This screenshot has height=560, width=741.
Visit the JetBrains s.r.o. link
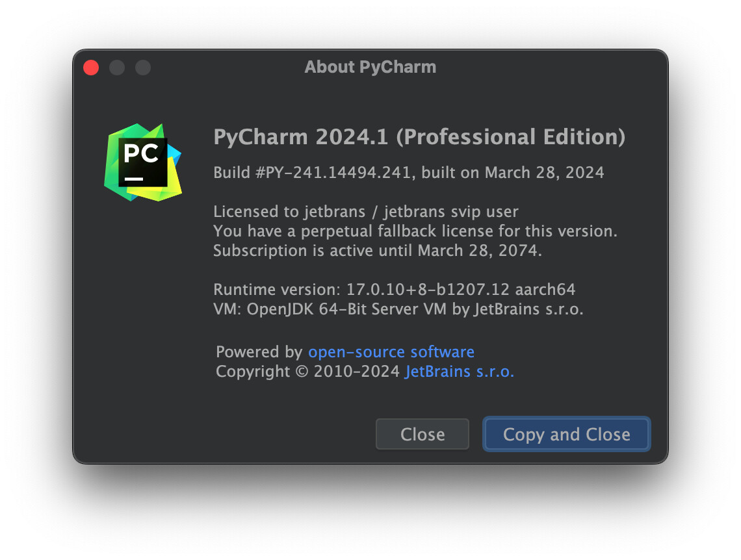click(x=460, y=372)
